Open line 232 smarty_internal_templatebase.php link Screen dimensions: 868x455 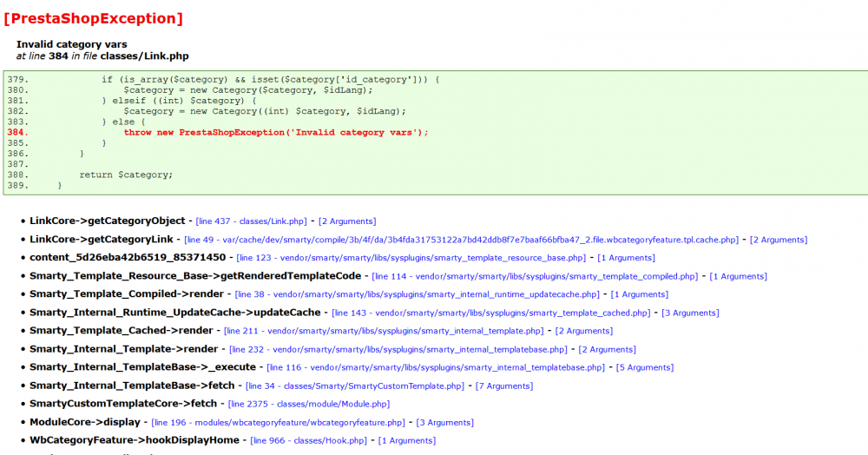[x=398, y=349]
